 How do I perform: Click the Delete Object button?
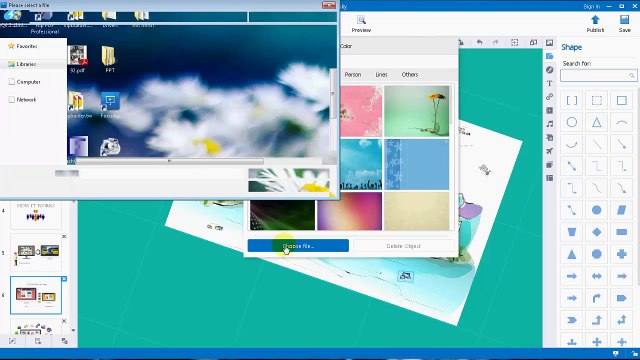403,246
